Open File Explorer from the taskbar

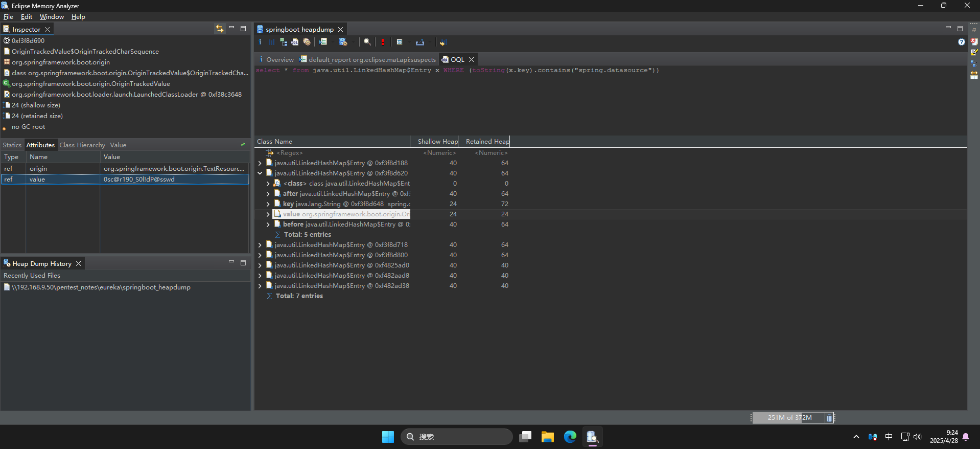(547, 436)
